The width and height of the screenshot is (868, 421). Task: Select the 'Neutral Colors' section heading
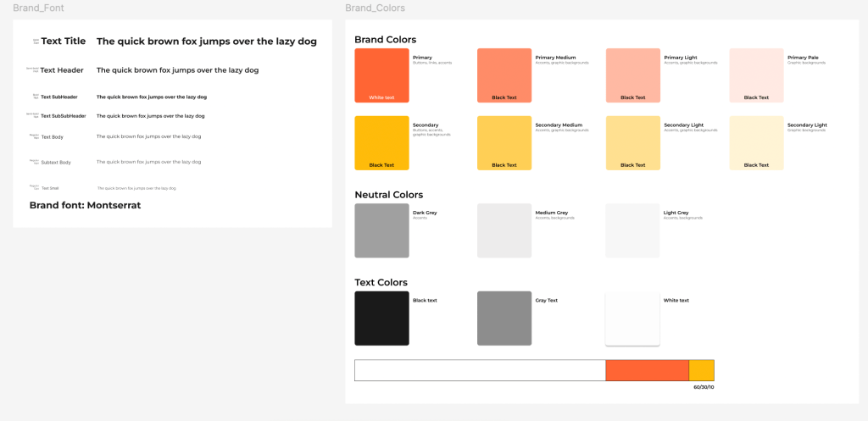388,195
